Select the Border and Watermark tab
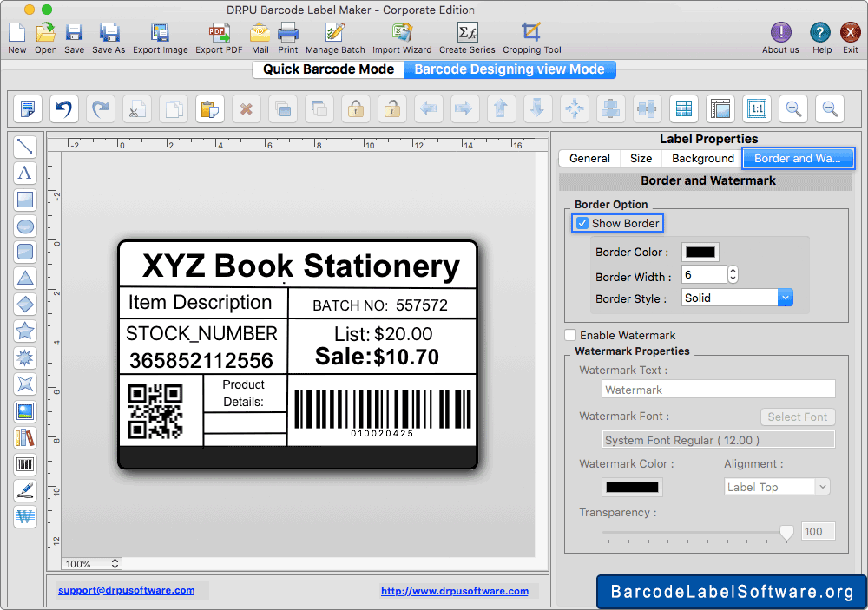This screenshot has width=868, height=610. pos(798,158)
